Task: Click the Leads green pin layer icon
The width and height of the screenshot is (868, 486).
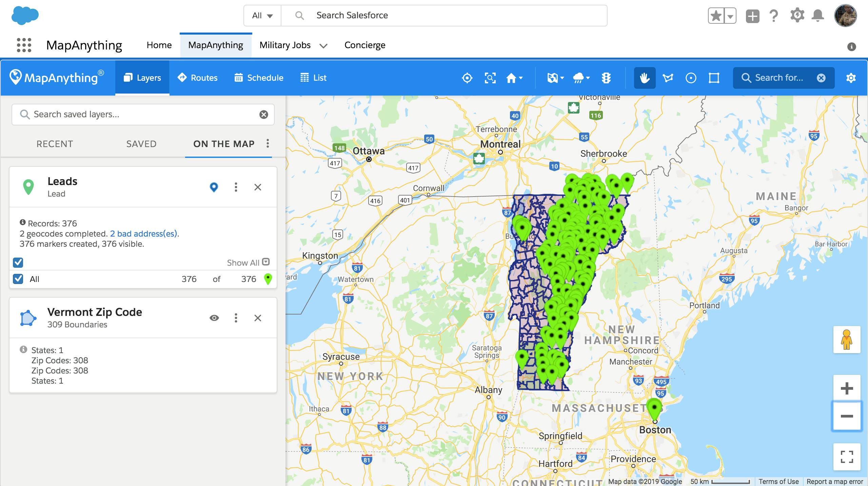Action: point(28,187)
